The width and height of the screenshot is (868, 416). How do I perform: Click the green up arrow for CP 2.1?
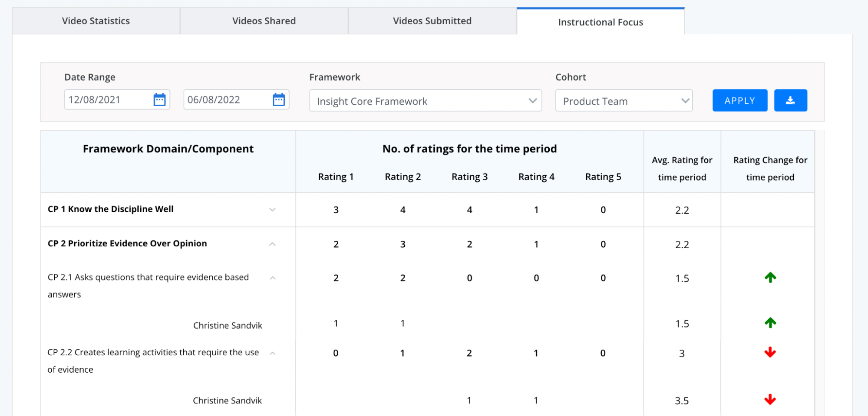(x=770, y=277)
